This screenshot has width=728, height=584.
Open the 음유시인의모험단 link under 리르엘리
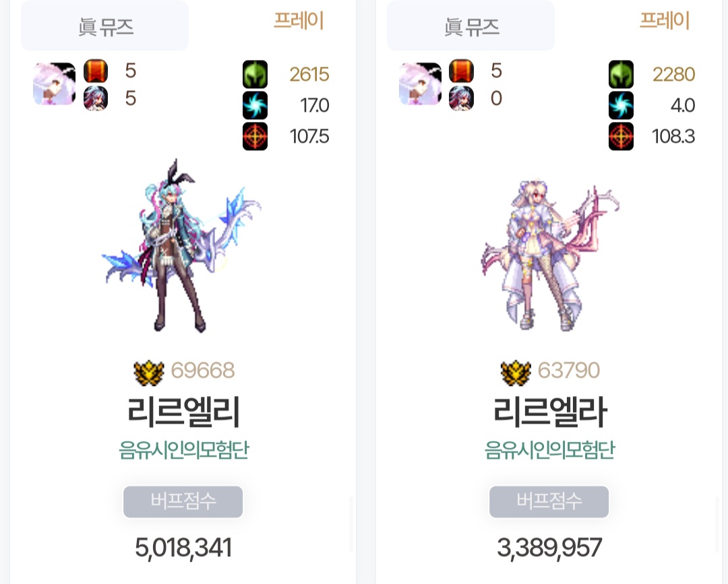point(184,449)
